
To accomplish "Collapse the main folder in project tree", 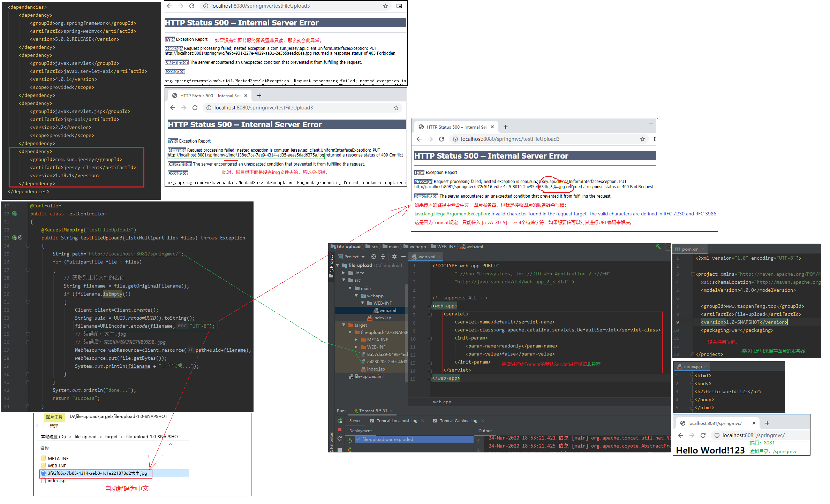I will point(350,289).
